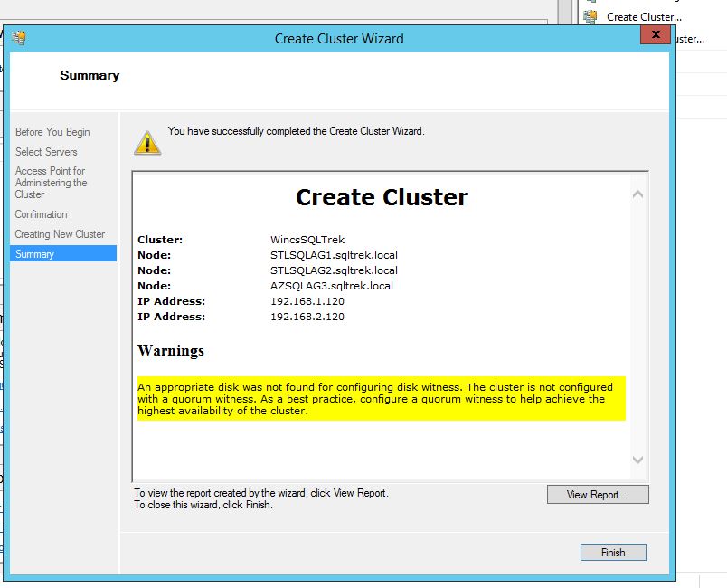
Task: Click the node AZSQLAG3.sqltrek.local
Action: 332,286
